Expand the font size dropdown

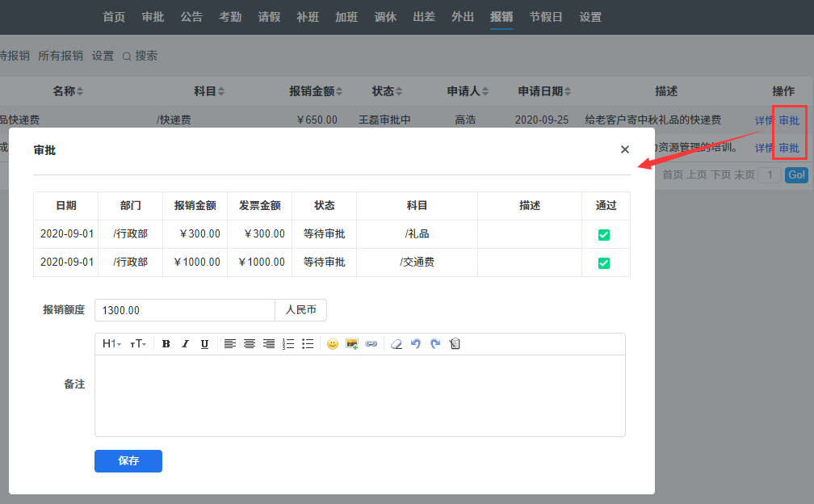tap(138, 344)
